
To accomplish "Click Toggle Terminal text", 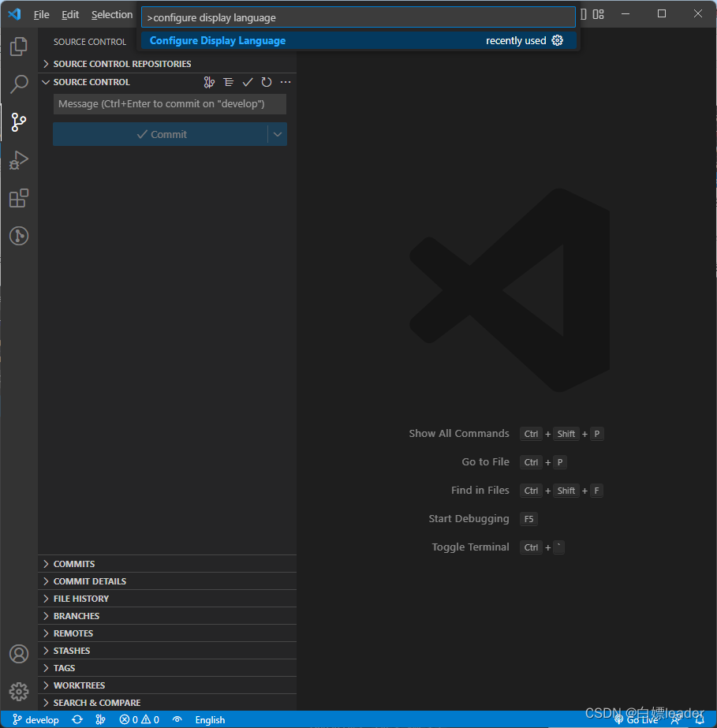I will pyautogui.click(x=470, y=547).
